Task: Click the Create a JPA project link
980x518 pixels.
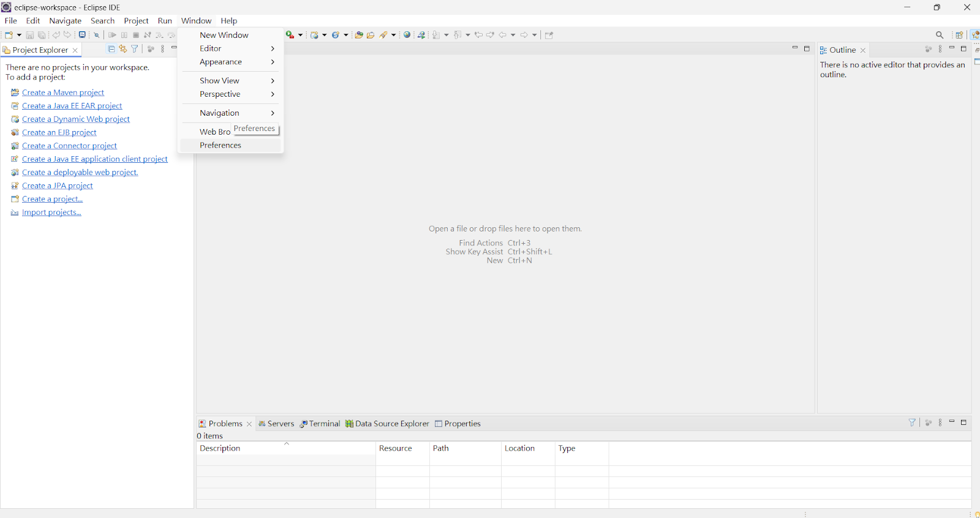Action: pyautogui.click(x=58, y=186)
